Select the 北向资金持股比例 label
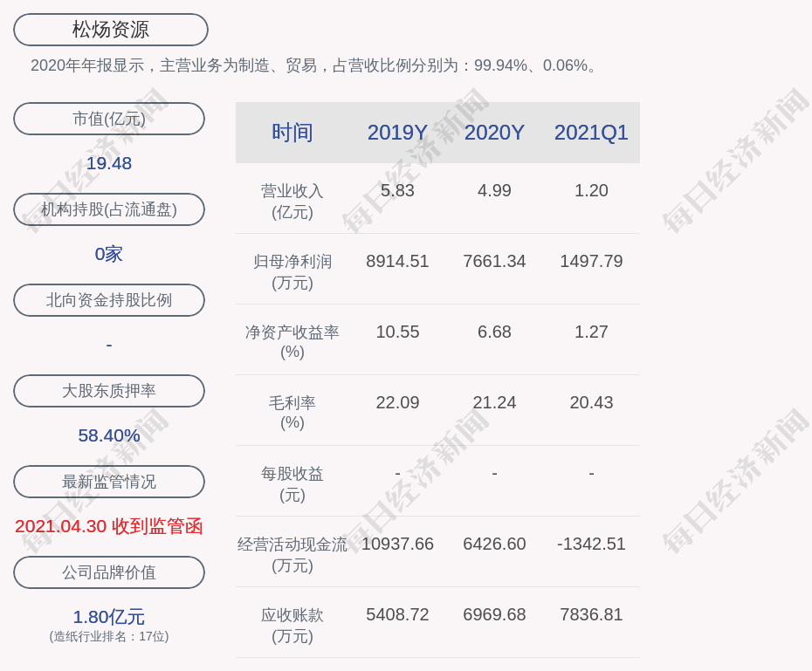 (109, 300)
